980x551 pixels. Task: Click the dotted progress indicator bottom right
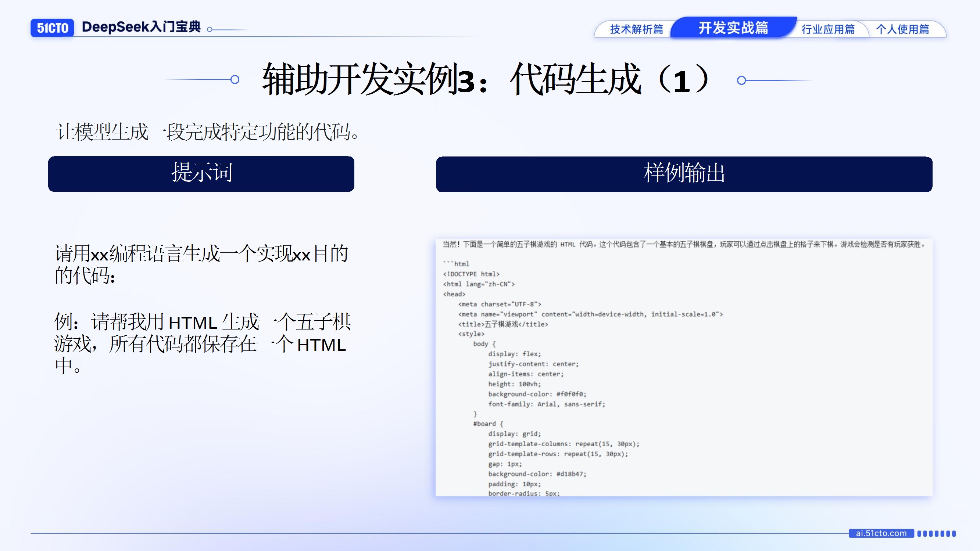(936, 533)
